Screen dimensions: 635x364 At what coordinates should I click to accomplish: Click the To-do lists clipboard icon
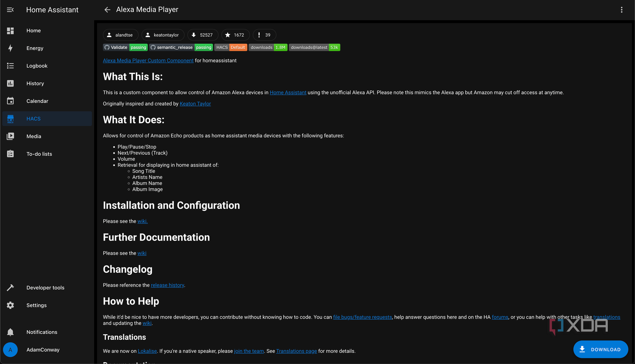pyautogui.click(x=10, y=154)
